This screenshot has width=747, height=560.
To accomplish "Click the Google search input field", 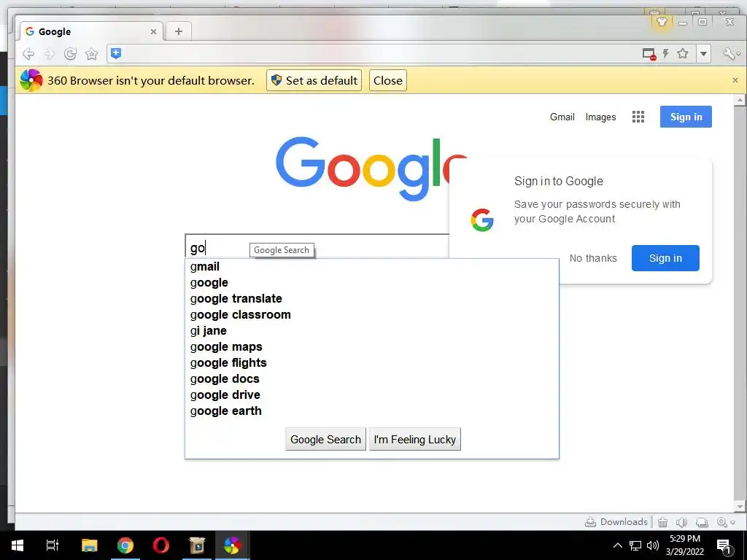I will (317, 246).
